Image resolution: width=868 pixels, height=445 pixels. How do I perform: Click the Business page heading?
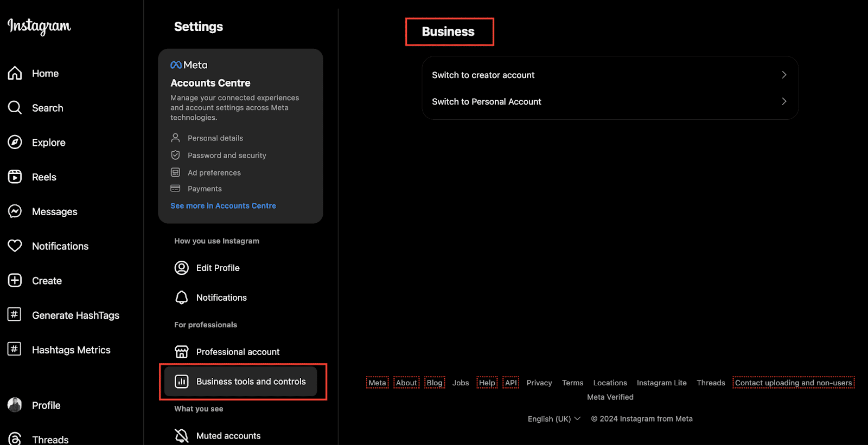448,31
